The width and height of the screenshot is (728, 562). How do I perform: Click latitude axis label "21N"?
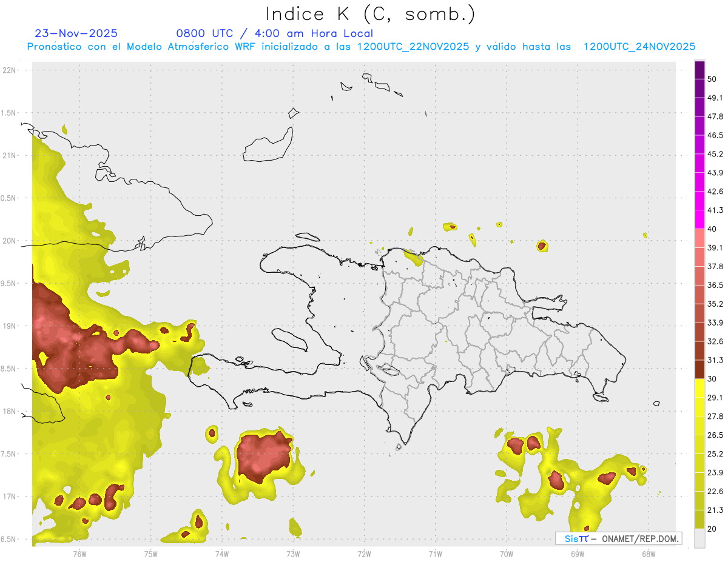10,155
